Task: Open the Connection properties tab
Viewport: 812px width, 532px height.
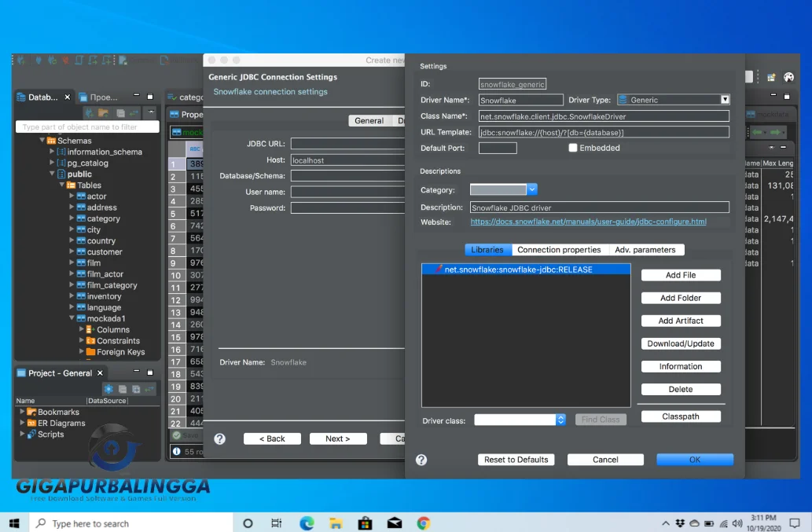Action: pos(560,250)
